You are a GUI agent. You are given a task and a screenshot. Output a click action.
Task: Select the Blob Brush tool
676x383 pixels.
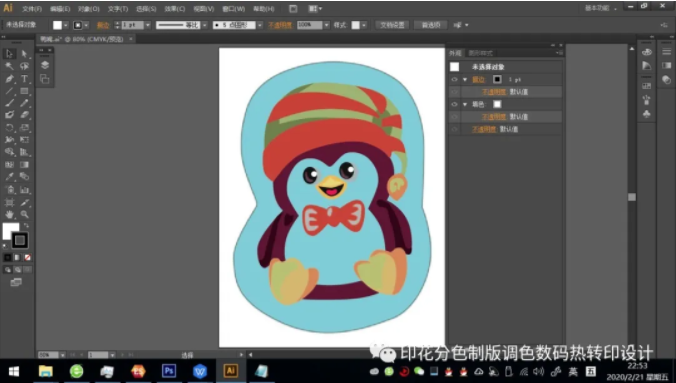tap(9, 115)
